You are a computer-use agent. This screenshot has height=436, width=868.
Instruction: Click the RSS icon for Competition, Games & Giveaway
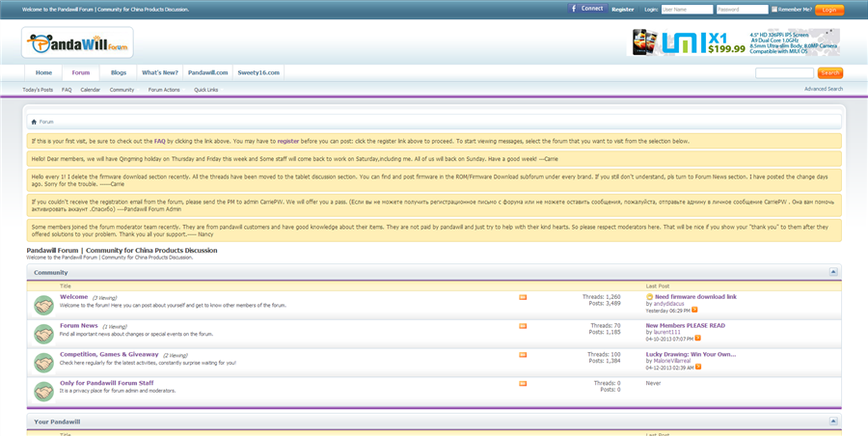[x=523, y=355]
